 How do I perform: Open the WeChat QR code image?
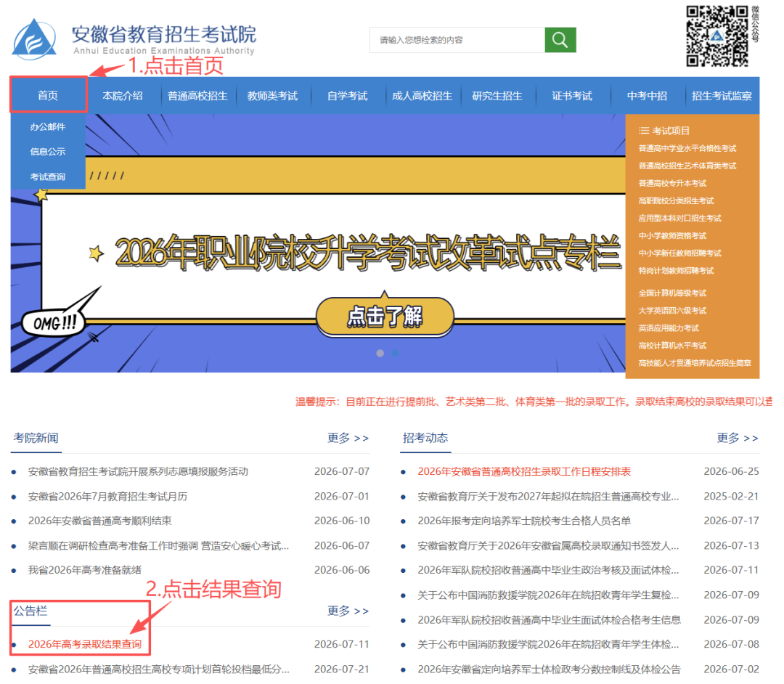[717, 36]
